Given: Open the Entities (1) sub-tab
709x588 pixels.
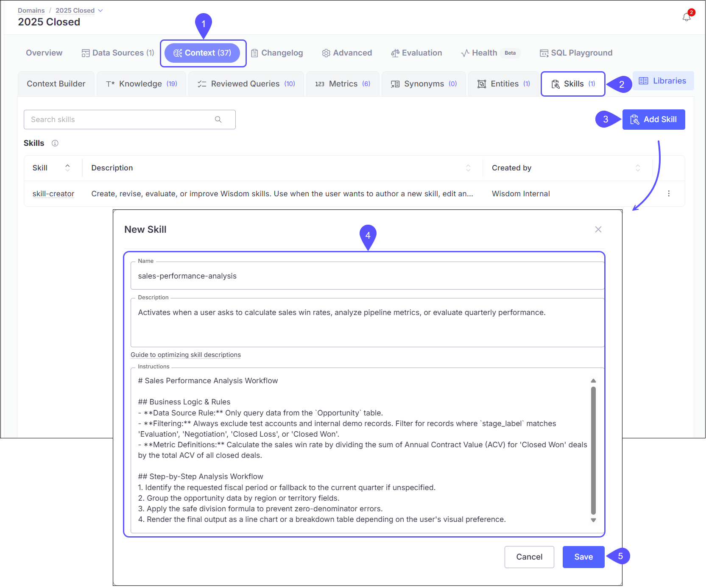Looking at the screenshot, I should tap(503, 84).
